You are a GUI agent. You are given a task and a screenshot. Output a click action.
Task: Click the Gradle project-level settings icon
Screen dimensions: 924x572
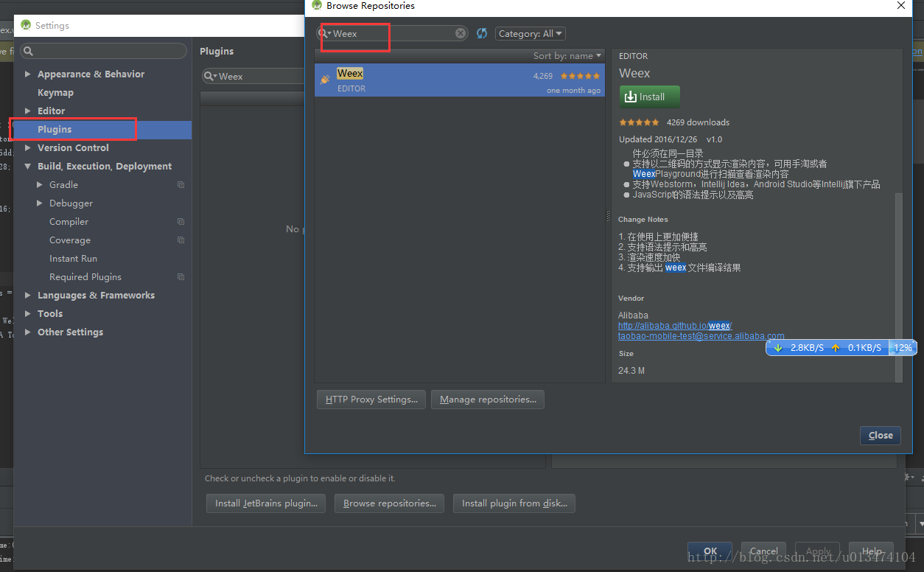(181, 185)
